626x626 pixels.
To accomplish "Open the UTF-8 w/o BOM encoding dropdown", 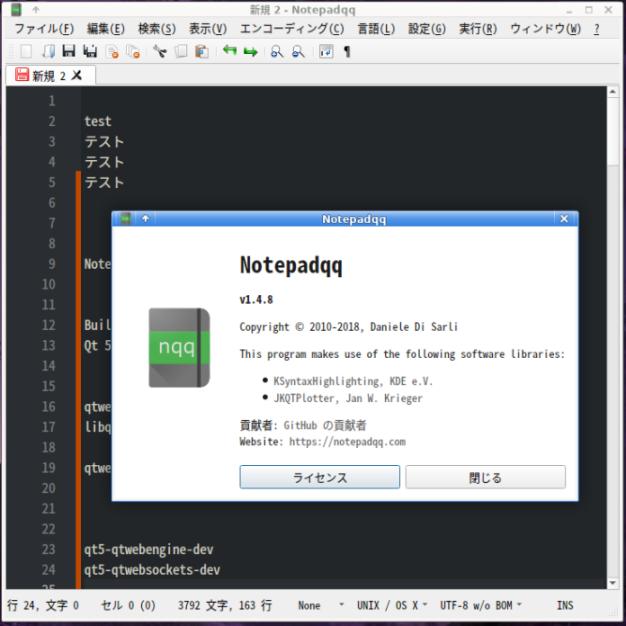I will 481,606.
